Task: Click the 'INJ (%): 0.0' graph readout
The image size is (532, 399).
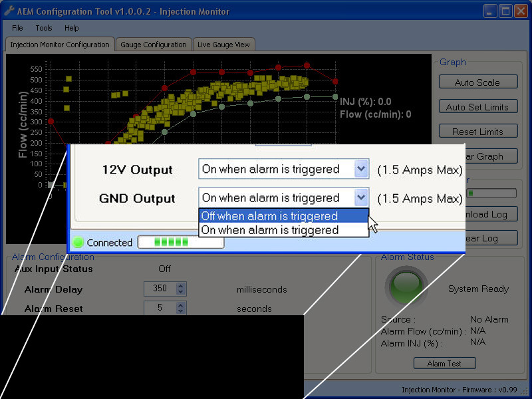Action: point(366,102)
